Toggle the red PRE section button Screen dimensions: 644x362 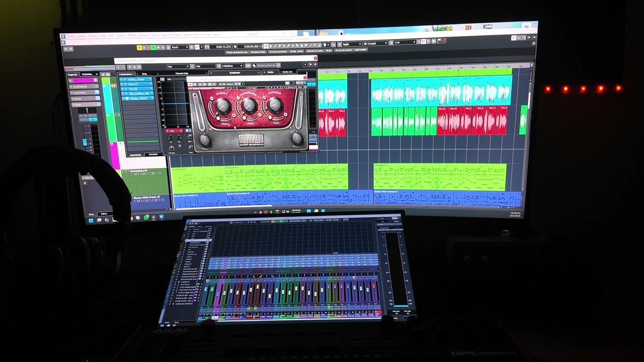pyautogui.click(x=174, y=131)
